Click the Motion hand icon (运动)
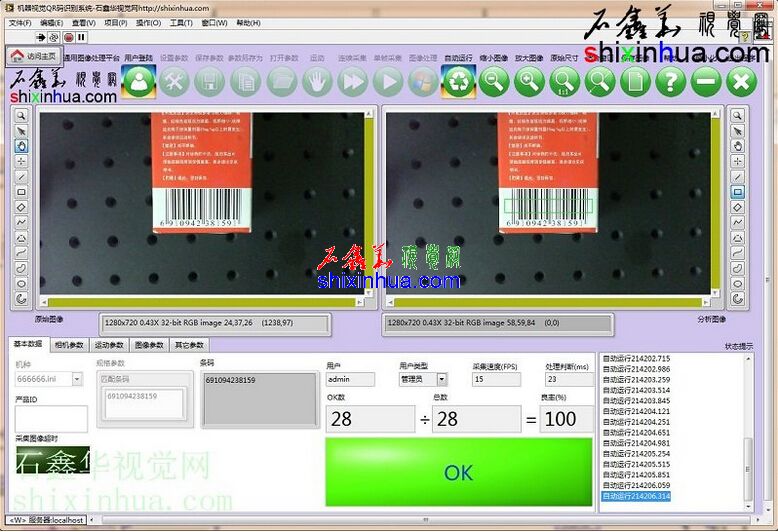Image resolution: width=778 pixels, height=532 pixels. (317, 81)
